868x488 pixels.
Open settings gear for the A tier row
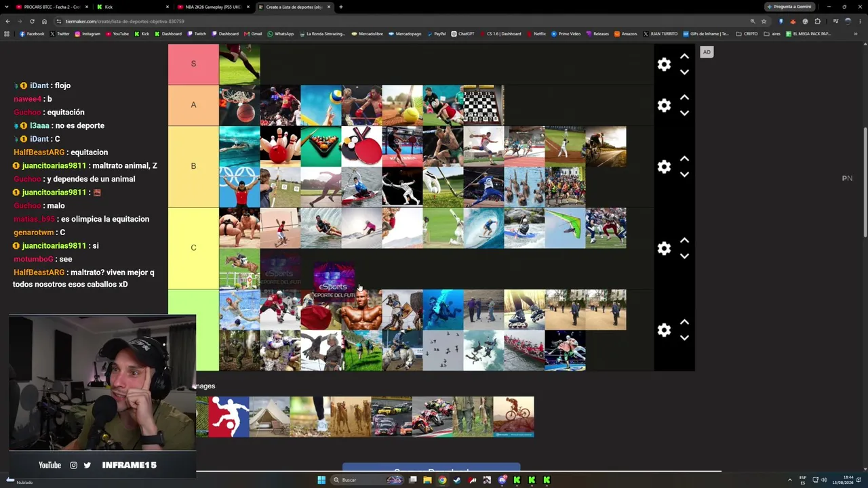(664, 105)
